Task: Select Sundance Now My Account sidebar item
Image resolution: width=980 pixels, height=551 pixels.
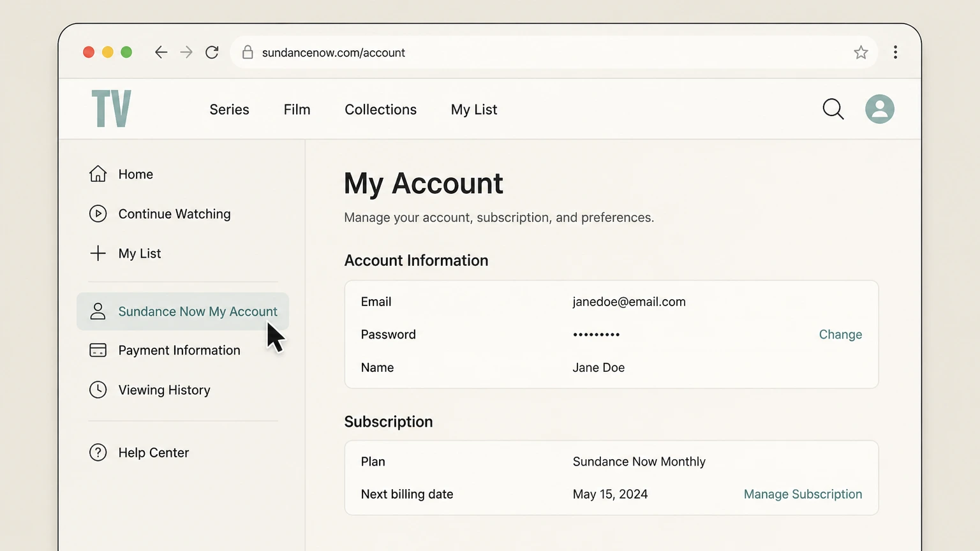Action: coord(182,311)
